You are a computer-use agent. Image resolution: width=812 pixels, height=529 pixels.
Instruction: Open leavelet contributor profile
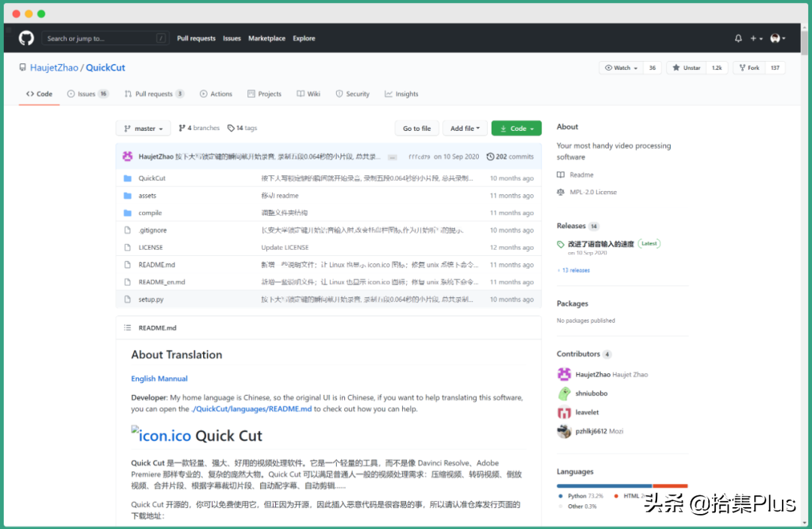coord(587,412)
